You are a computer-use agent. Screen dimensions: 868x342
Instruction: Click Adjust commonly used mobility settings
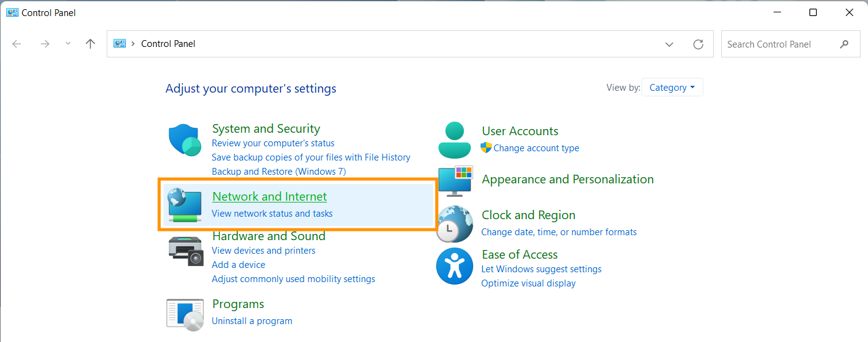click(x=294, y=279)
